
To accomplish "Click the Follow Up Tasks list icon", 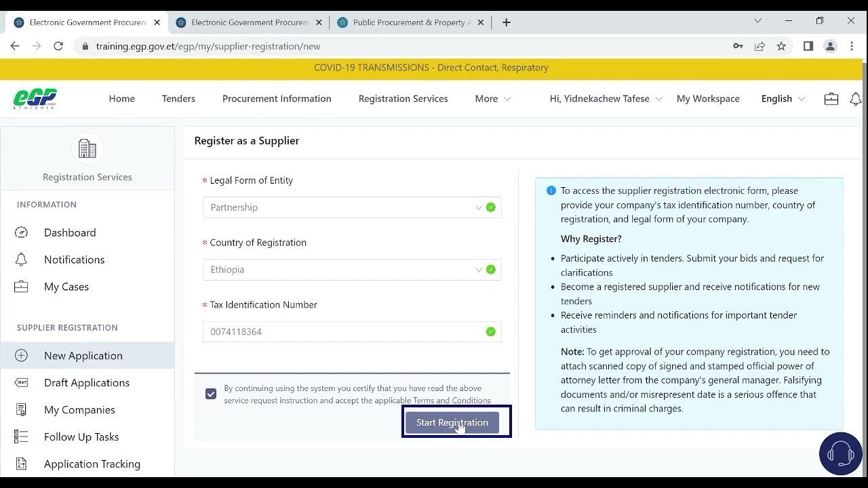I will coord(22,437).
